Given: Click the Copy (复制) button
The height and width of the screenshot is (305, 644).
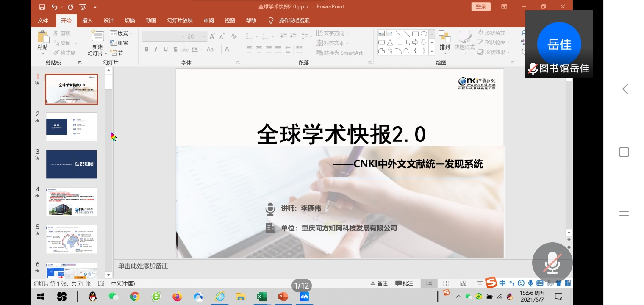Looking at the screenshot, I should [62, 43].
